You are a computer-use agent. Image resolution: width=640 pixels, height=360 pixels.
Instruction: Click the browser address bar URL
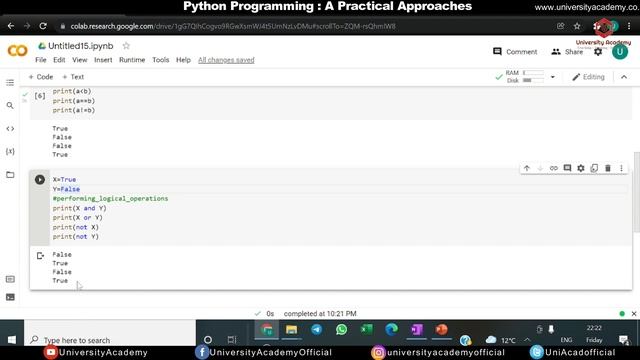coord(233,26)
